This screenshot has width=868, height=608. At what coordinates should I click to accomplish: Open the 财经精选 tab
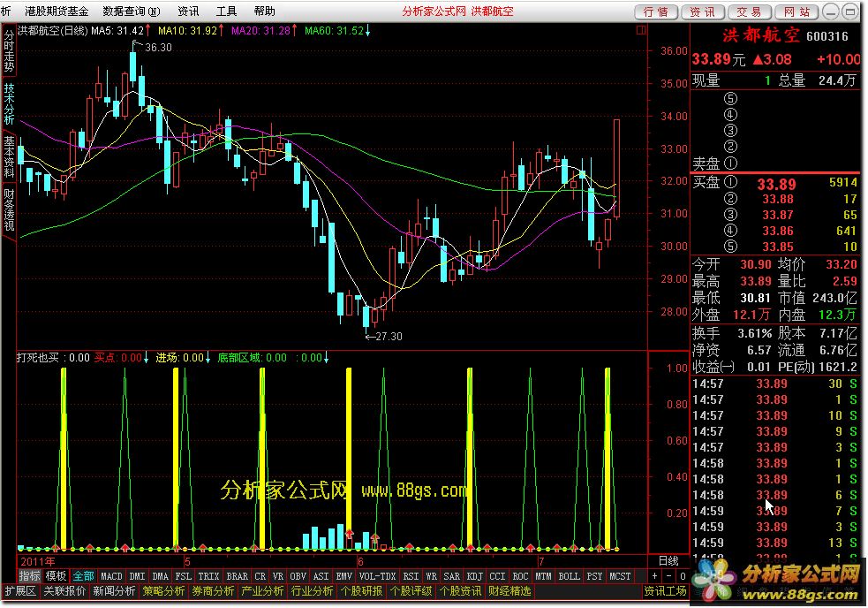point(509,591)
